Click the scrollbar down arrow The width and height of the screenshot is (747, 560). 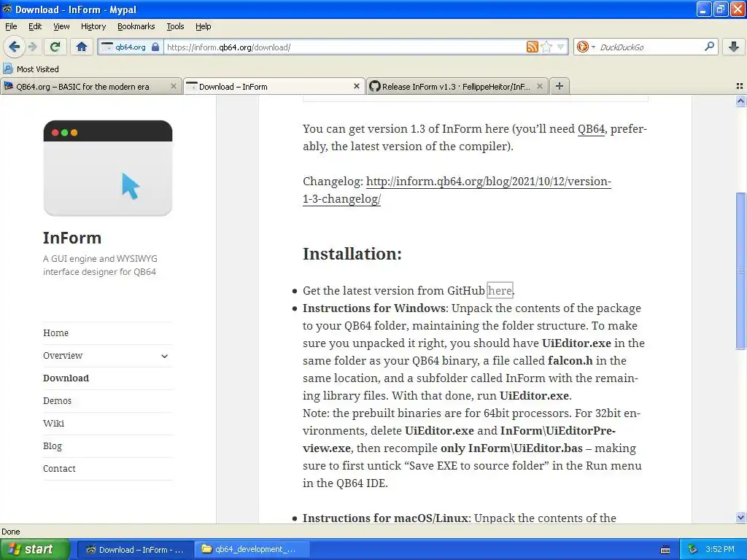pos(740,517)
